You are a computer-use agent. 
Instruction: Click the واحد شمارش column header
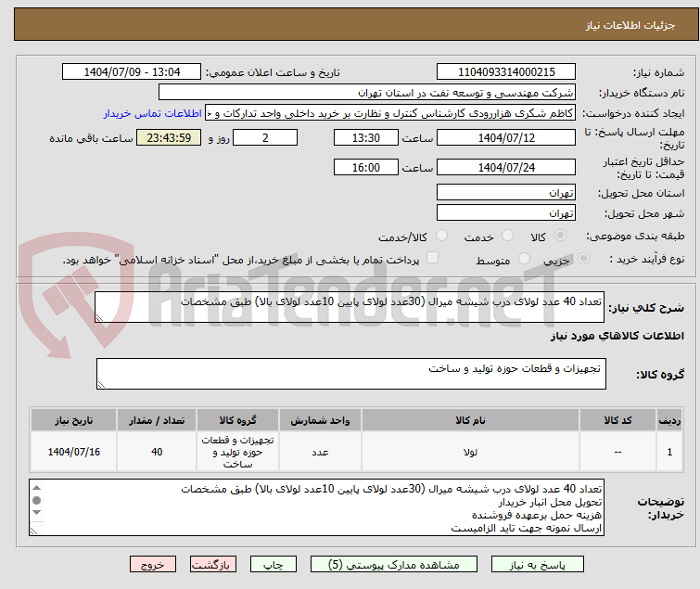[x=320, y=420]
